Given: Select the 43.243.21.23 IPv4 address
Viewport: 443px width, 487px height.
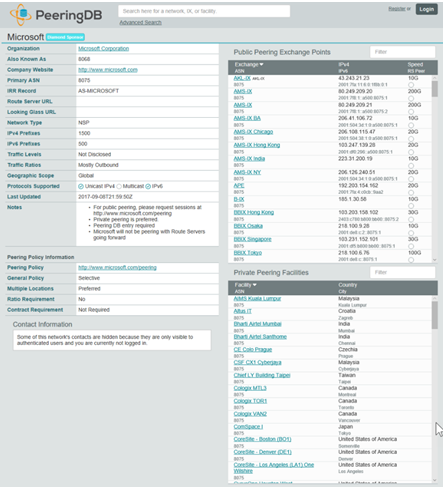Looking at the screenshot, I should click(x=354, y=78).
